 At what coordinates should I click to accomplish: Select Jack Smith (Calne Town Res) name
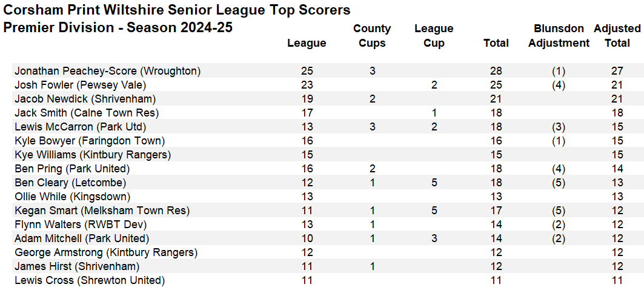tap(87, 113)
